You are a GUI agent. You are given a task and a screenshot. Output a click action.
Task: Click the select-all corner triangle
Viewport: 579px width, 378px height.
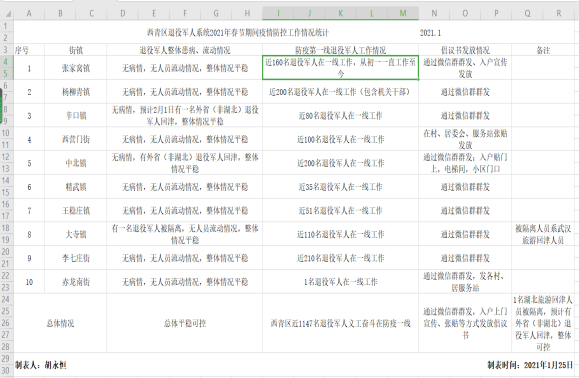tap(7, 14)
